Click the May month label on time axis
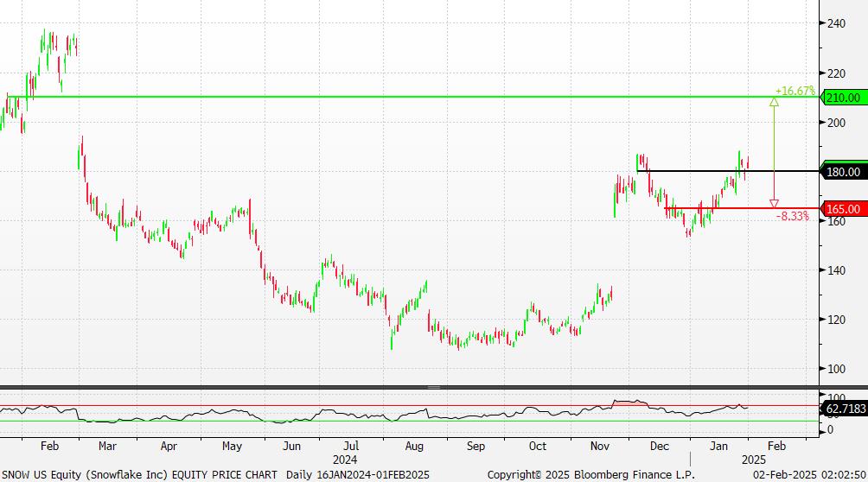The width and height of the screenshot is (868, 482). pos(232,446)
